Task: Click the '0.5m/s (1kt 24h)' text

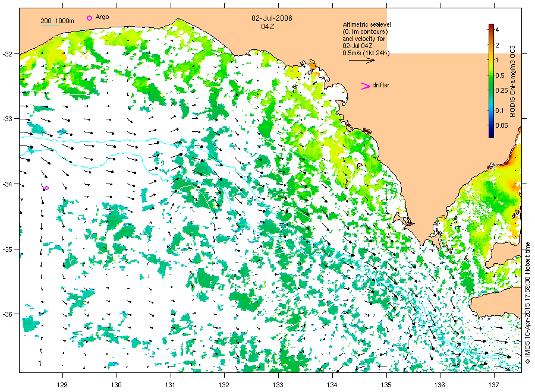Action: (x=366, y=53)
